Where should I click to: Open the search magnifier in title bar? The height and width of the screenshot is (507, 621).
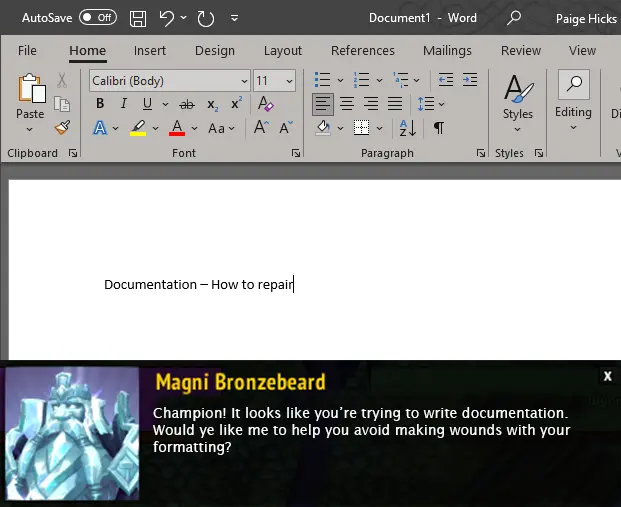point(514,18)
